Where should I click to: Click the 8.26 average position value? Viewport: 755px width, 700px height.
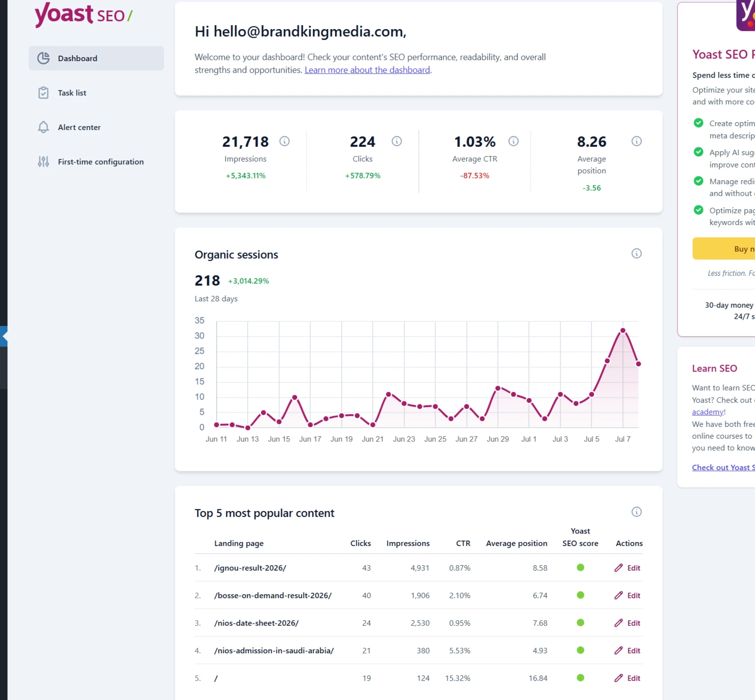tap(591, 142)
